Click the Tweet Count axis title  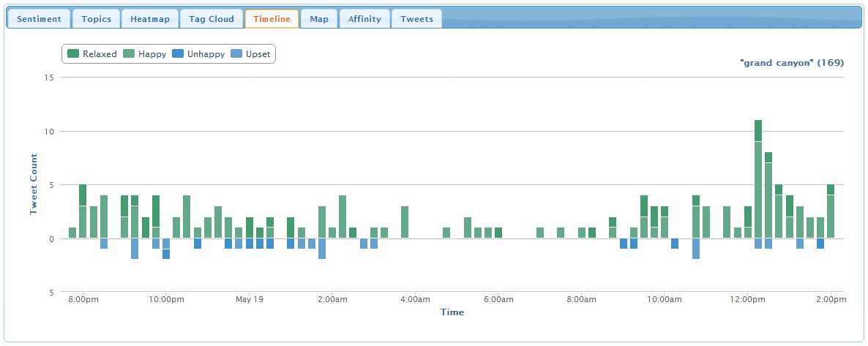pos(34,184)
